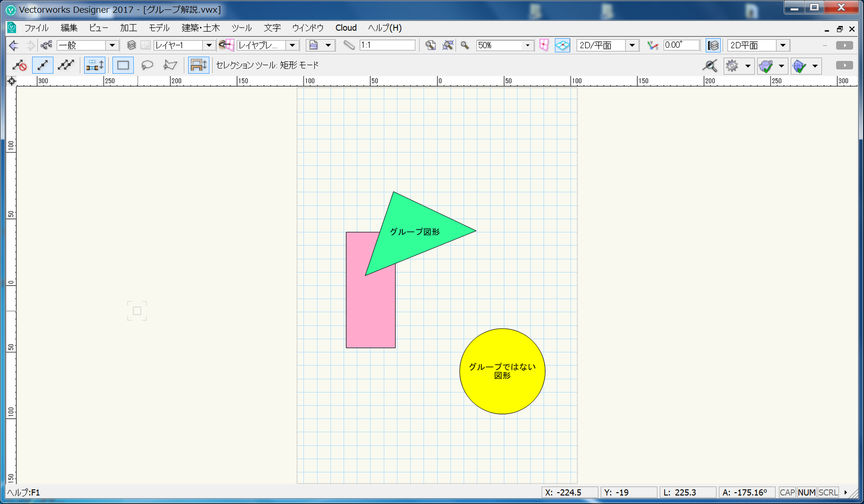864x504 pixels.
Task: Open the ビュー menu
Action: [x=99, y=28]
